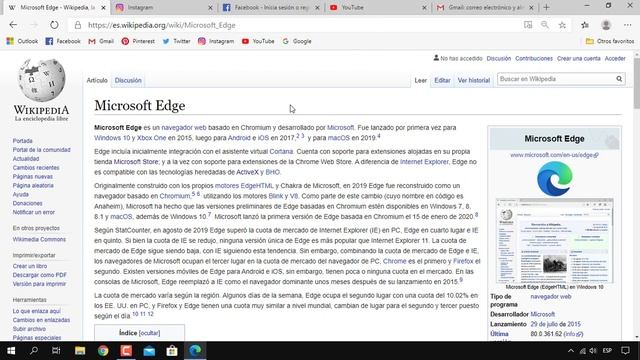
Task: Open immersive reader icon in address bar
Action: coord(528,25)
